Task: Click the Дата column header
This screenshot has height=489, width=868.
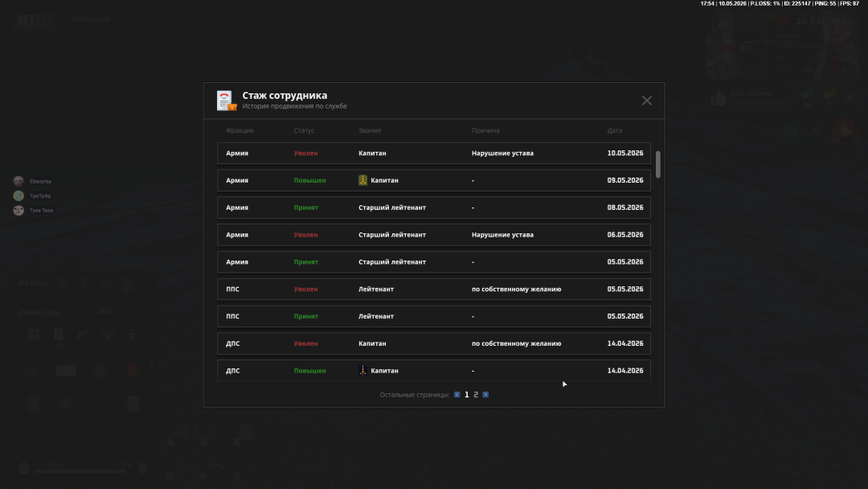Action: coord(615,131)
